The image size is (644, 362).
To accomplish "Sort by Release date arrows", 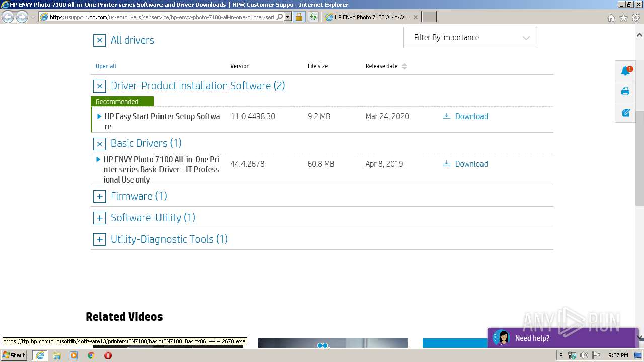I will pyautogui.click(x=404, y=66).
